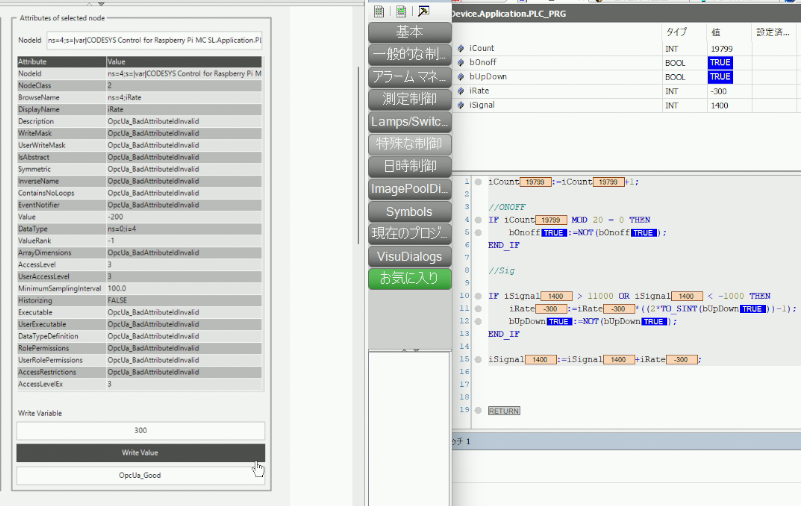
Task: Toggle breakpoint marker on code line 15
Action: tap(478, 359)
